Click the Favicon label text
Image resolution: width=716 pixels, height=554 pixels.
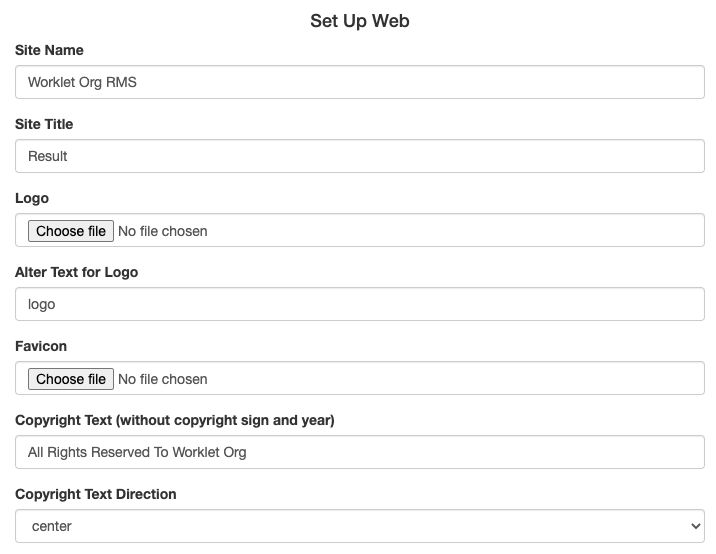click(x=41, y=346)
